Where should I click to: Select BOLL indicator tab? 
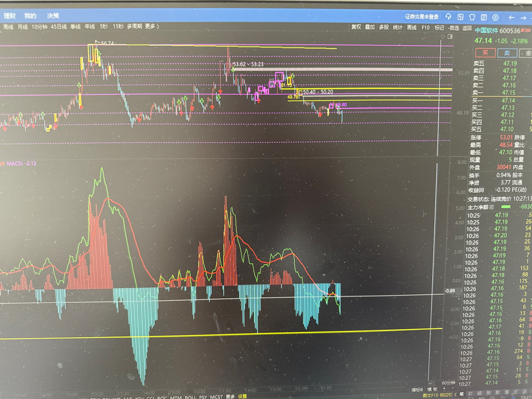pyautogui.click(x=190, y=397)
